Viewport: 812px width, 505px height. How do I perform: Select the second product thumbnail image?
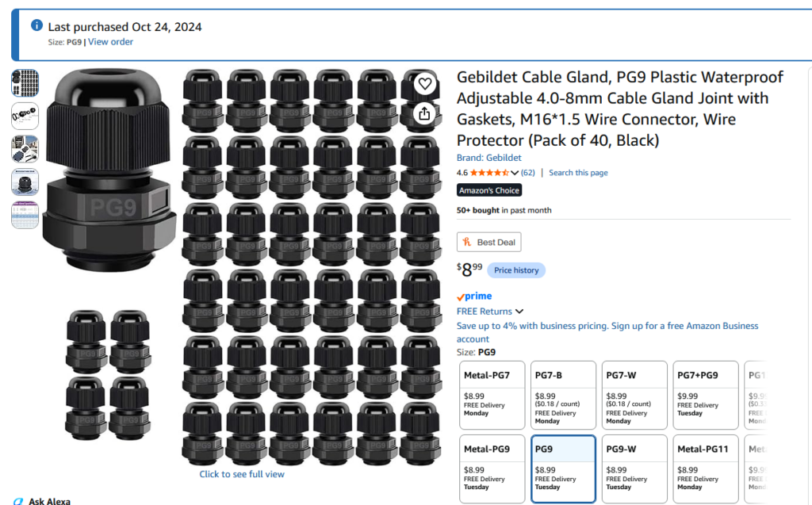(x=25, y=116)
